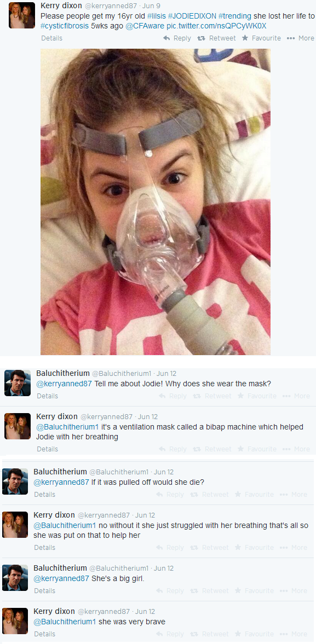
Task: Expand Details under the top tweet
Action: (x=52, y=38)
